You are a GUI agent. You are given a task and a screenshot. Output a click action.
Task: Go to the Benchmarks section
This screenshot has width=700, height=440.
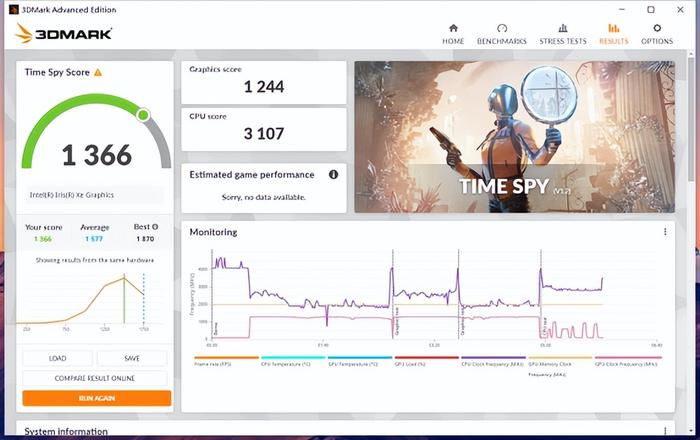pyautogui.click(x=502, y=34)
